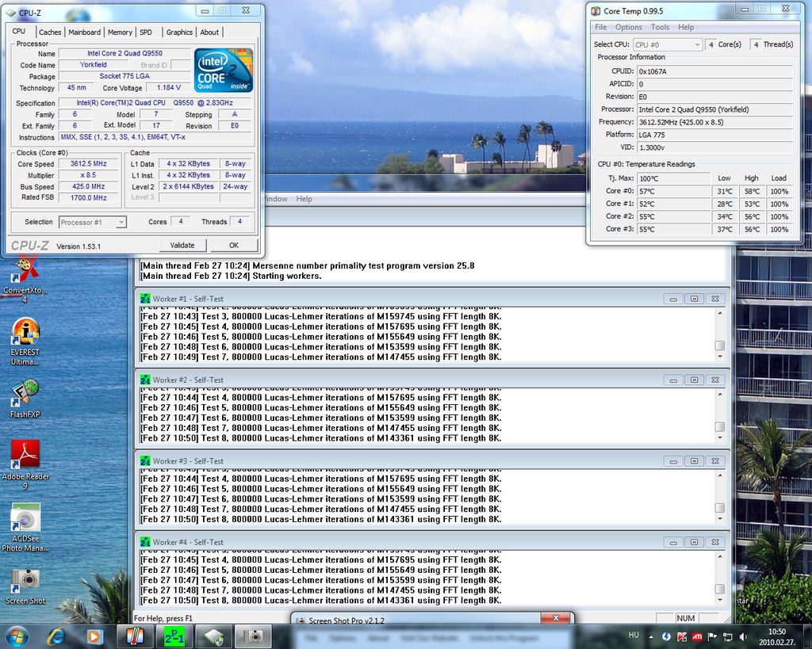This screenshot has width=812, height=649.
Task: Click the OK button in CPU-Z
Action: pyautogui.click(x=234, y=246)
